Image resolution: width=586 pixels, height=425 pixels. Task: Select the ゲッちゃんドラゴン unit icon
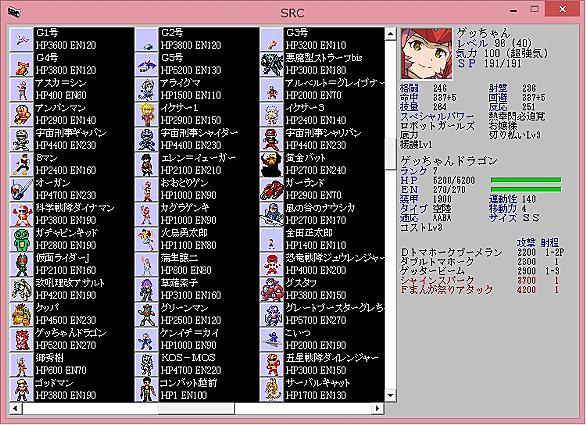pyautogui.click(x=21, y=340)
